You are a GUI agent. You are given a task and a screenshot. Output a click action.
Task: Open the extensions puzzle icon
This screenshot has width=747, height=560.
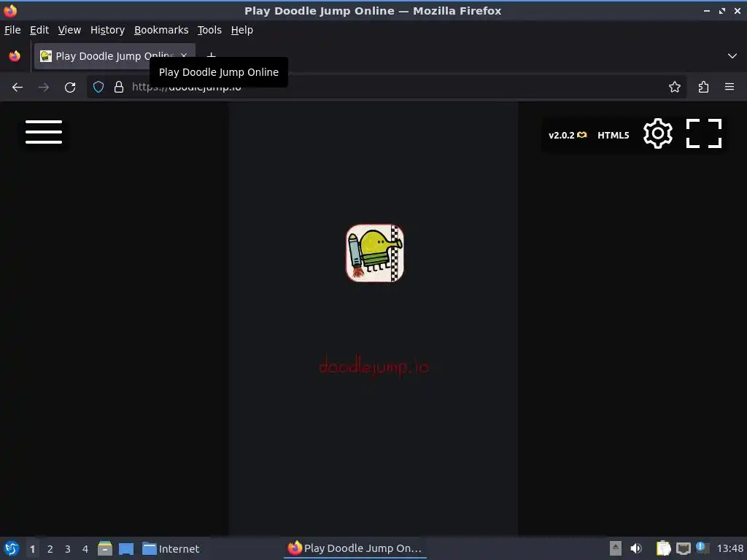click(703, 87)
